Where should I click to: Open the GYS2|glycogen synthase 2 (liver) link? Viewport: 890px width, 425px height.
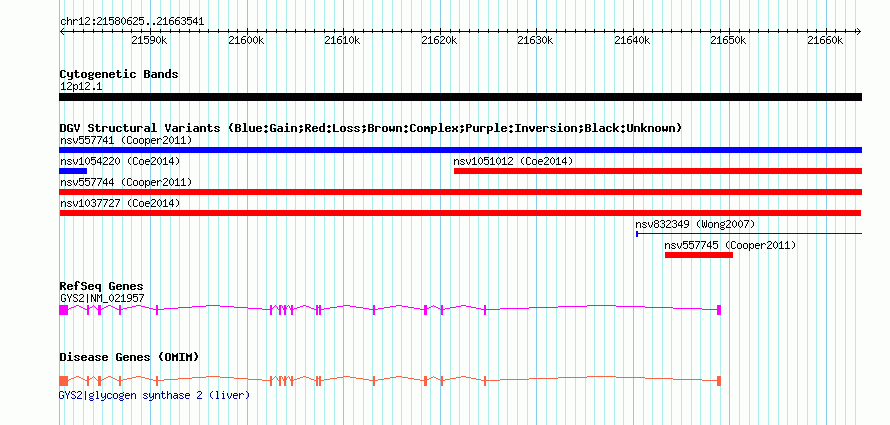tap(154, 395)
